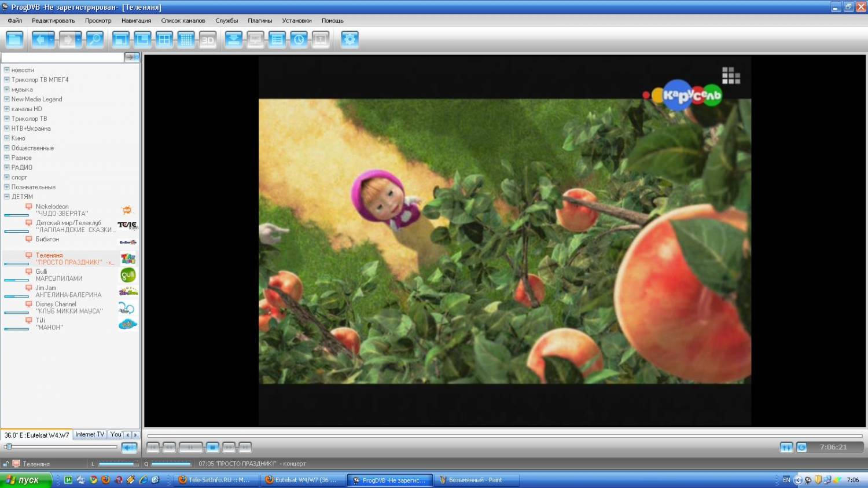The height and width of the screenshot is (488, 868).
Task: Select the Бибигон channel
Action: point(47,239)
